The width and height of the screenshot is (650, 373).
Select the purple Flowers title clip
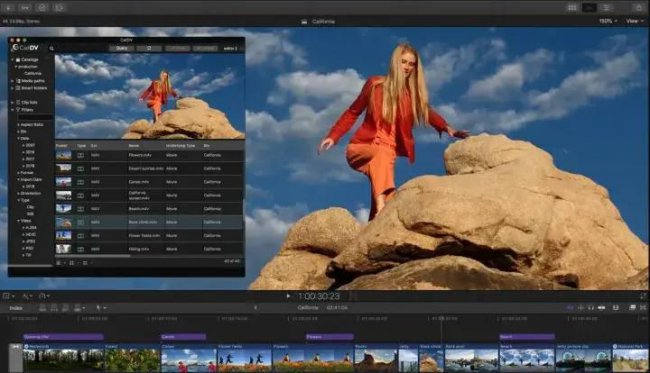tap(330, 337)
